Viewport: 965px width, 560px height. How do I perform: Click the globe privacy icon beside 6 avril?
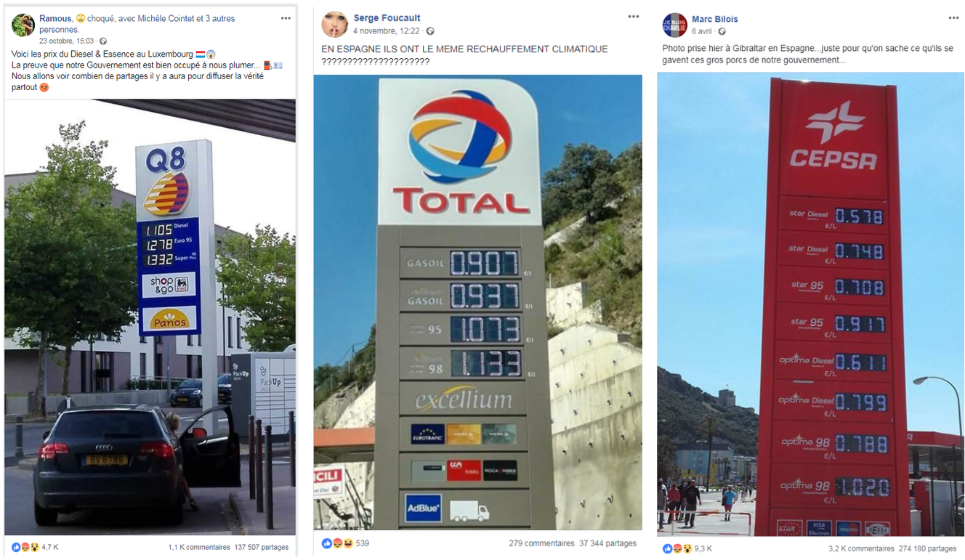click(x=722, y=31)
